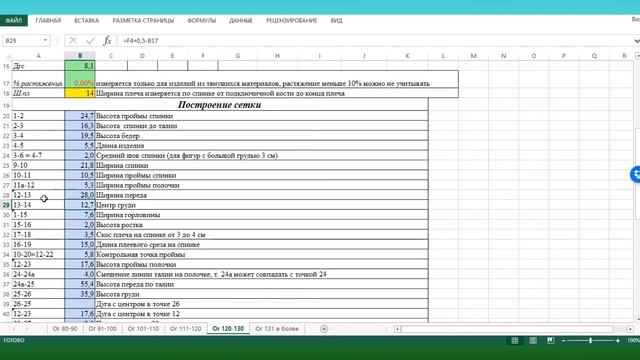Select cell with value 12,7
640x360 pixels.
(80, 205)
